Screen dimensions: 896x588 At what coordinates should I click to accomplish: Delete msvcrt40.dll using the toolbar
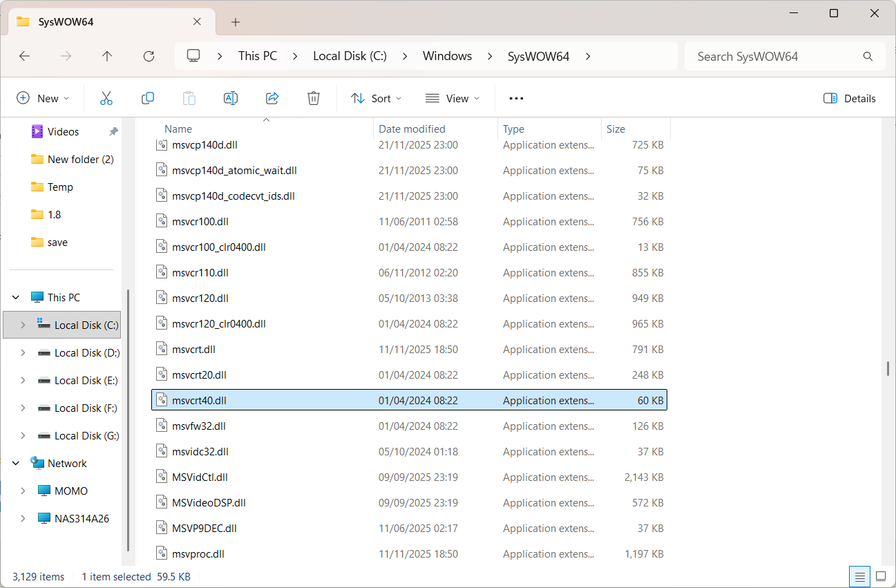[x=314, y=98]
